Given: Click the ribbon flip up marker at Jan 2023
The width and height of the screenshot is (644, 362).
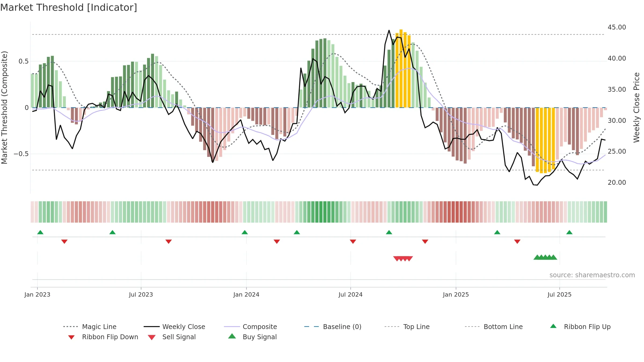Looking at the screenshot, I should (40, 232).
